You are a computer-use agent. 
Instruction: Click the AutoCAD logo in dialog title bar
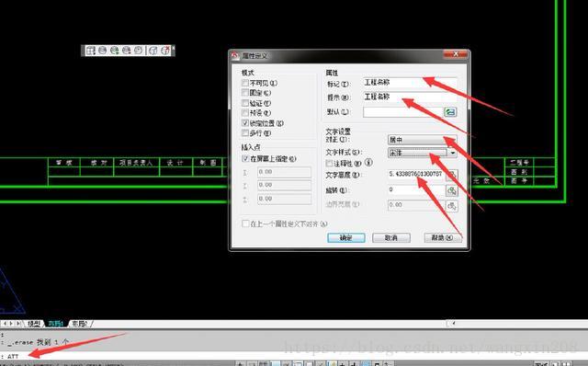click(235, 56)
